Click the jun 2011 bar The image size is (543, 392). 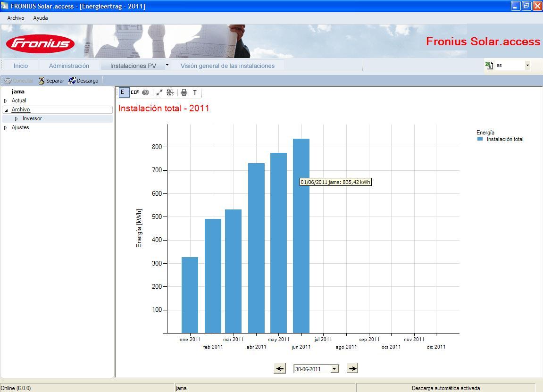(x=301, y=236)
